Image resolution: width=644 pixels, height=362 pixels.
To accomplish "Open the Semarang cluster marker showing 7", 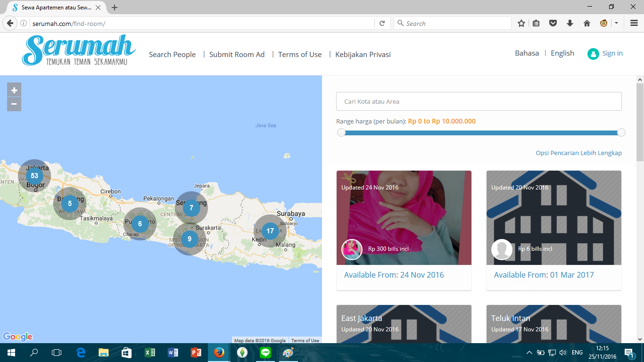I will [x=191, y=207].
